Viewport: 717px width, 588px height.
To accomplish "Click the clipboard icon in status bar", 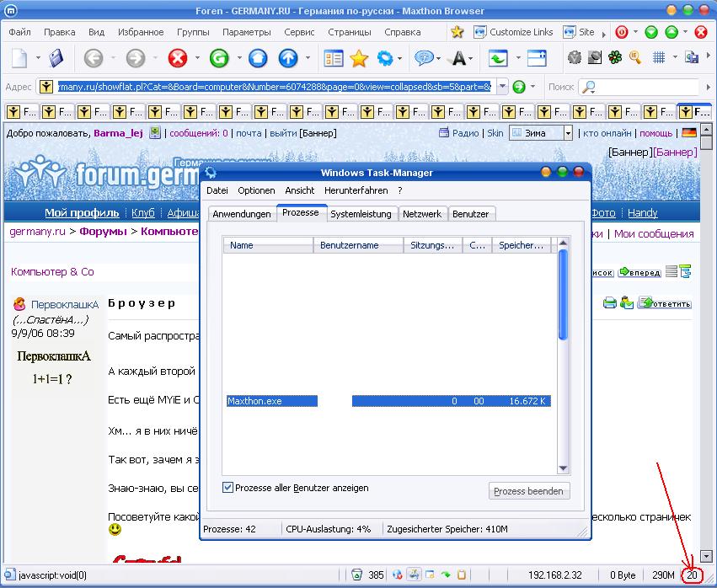I will point(462,575).
